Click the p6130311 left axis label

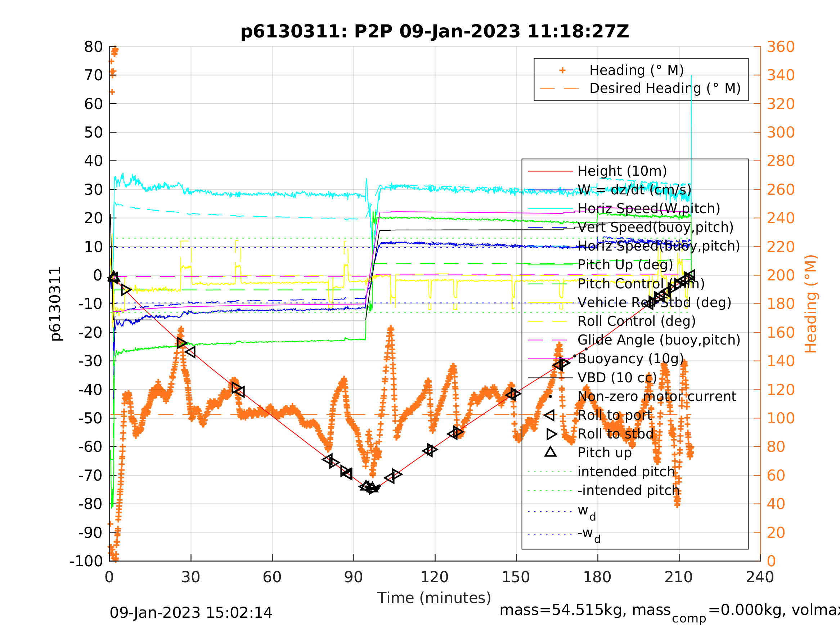click(56, 304)
